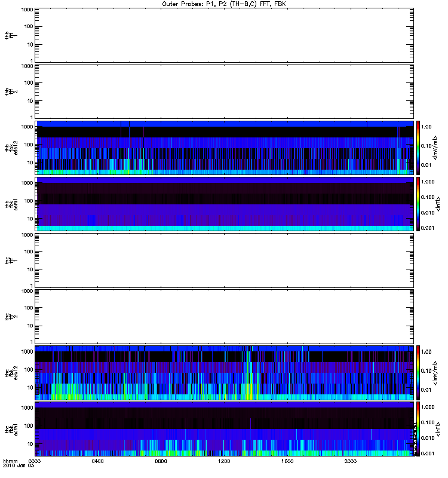Click the empty thc fff 1 panel
448x478 pixels.
[x=225, y=261]
